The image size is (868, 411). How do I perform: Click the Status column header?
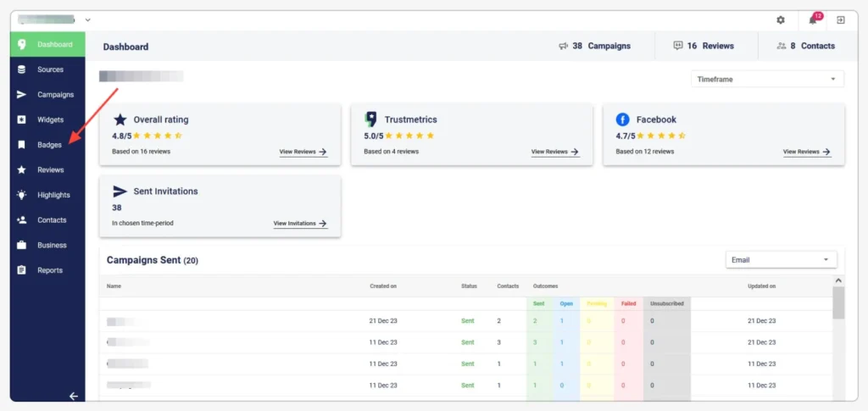pos(469,286)
